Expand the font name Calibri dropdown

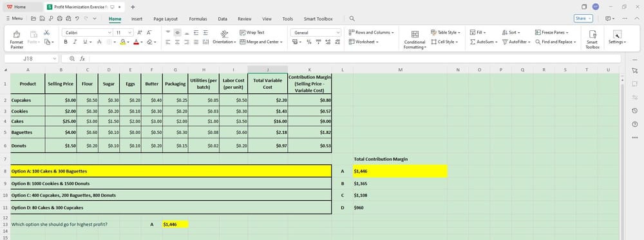(109, 32)
